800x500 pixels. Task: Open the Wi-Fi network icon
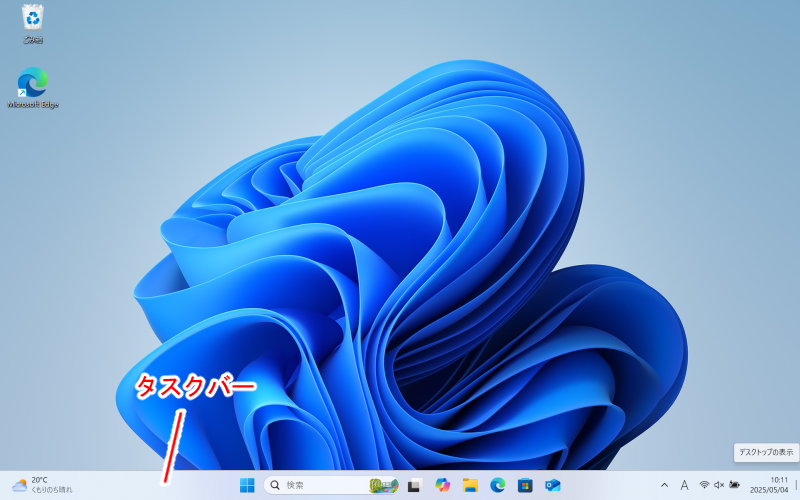click(x=705, y=485)
